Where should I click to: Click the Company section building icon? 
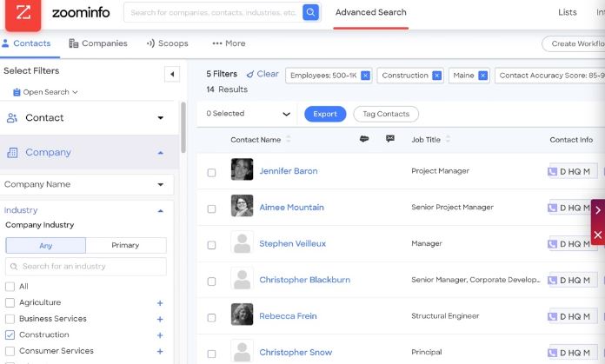tap(12, 153)
